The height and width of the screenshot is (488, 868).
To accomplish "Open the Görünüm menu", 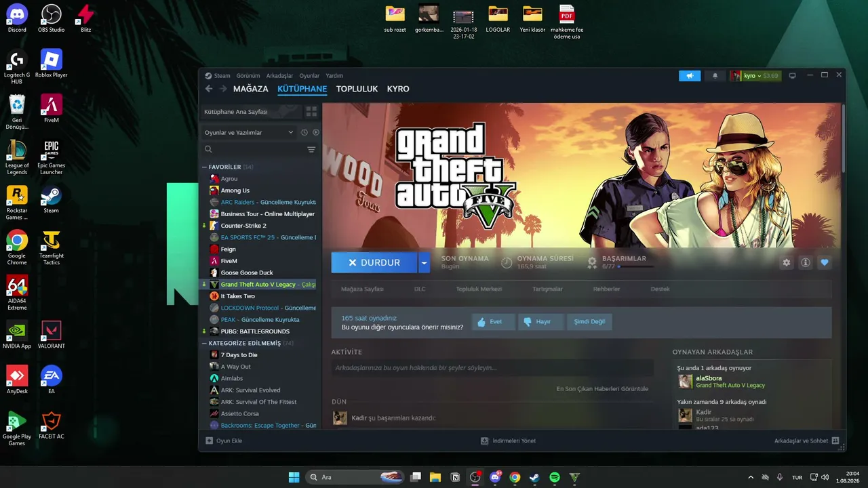I will click(248, 76).
